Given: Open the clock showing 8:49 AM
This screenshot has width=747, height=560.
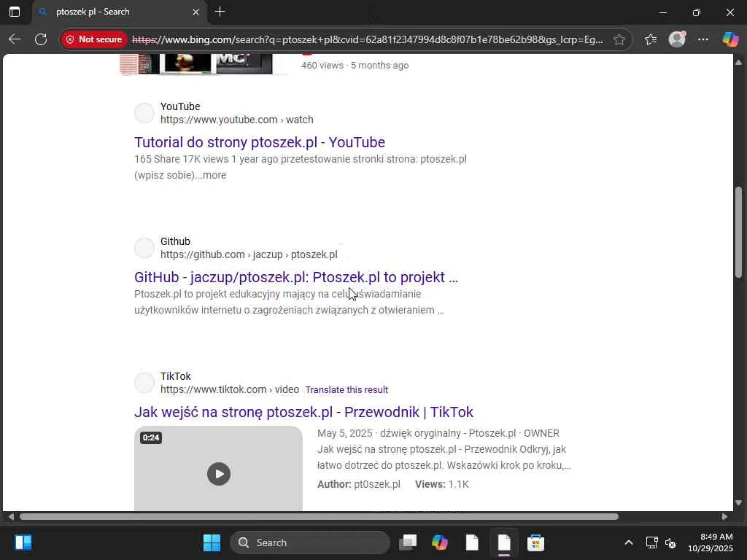Looking at the screenshot, I should [711, 542].
